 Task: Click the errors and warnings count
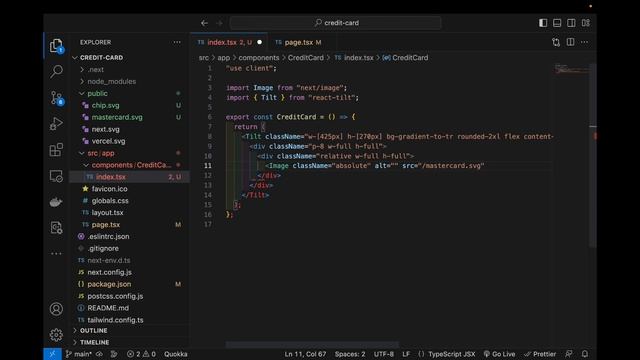tap(141, 354)
